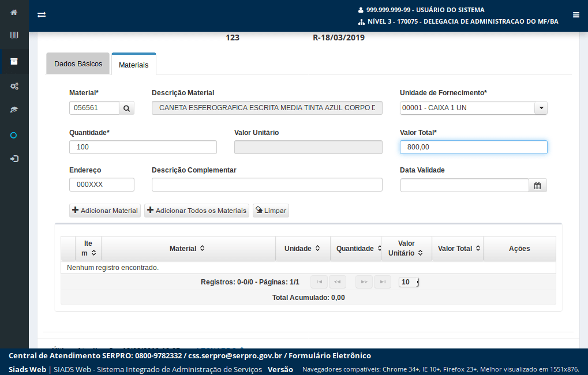Open rows-per-page dropdown showing 10
588x375 pixels.
(x=409, y=282)
